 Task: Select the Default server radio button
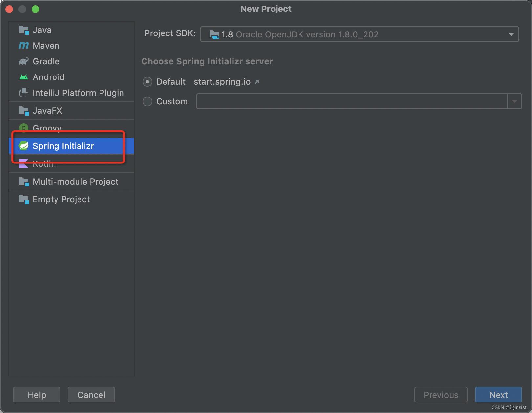pos(147,82)
